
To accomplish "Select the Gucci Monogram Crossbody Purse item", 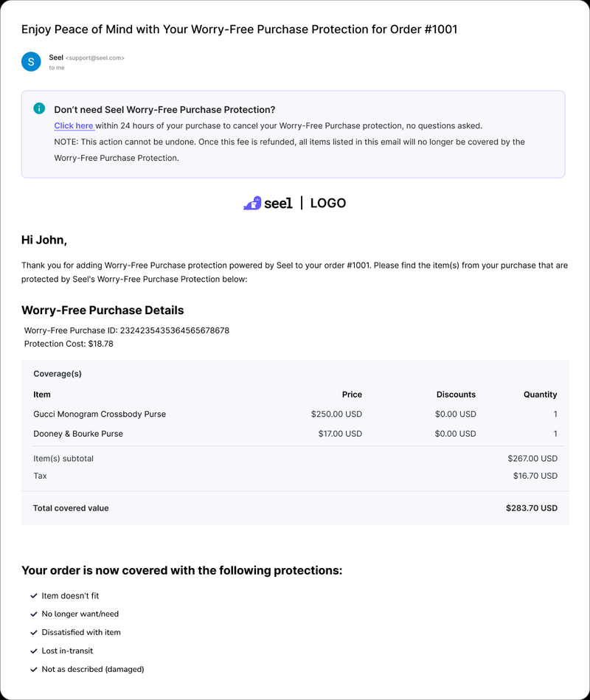I will coord(100,415).
